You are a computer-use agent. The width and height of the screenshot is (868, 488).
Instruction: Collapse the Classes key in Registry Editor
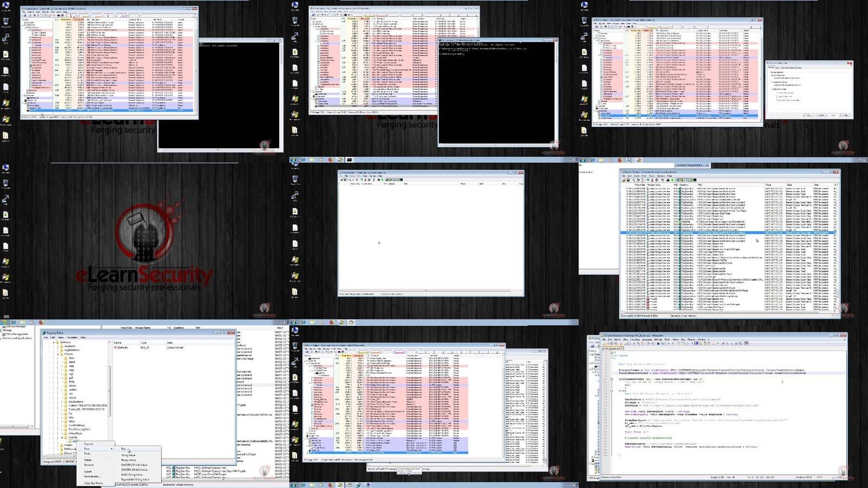click(58, 354)
